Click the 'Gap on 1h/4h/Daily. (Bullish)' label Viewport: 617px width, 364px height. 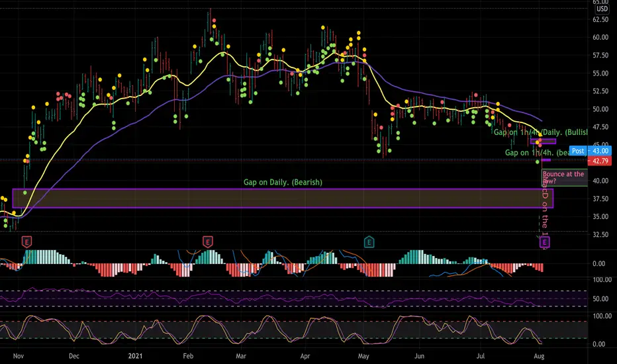[x=541, y=132]
